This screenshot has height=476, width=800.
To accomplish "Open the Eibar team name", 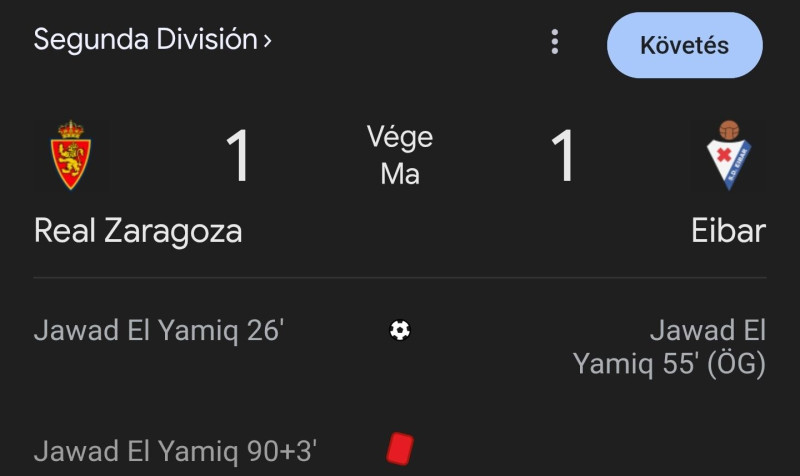I will [x=728, y=231].
